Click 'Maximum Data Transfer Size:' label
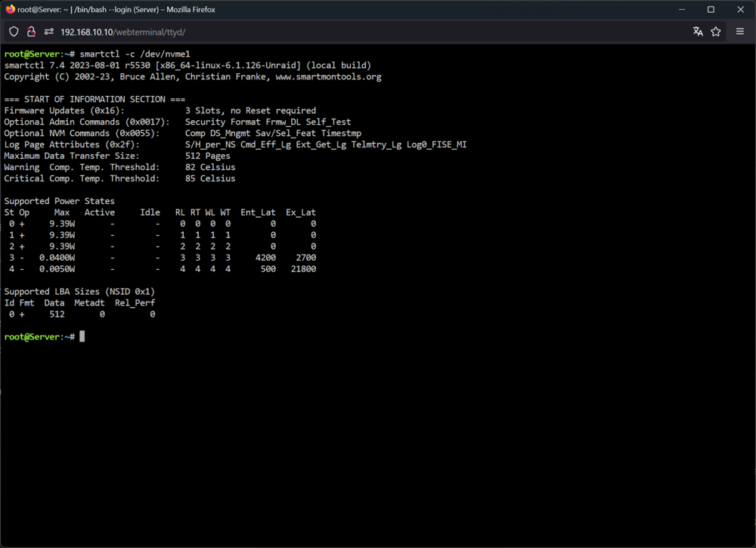This screenshot has width=756, height=548. coord(71,156)
